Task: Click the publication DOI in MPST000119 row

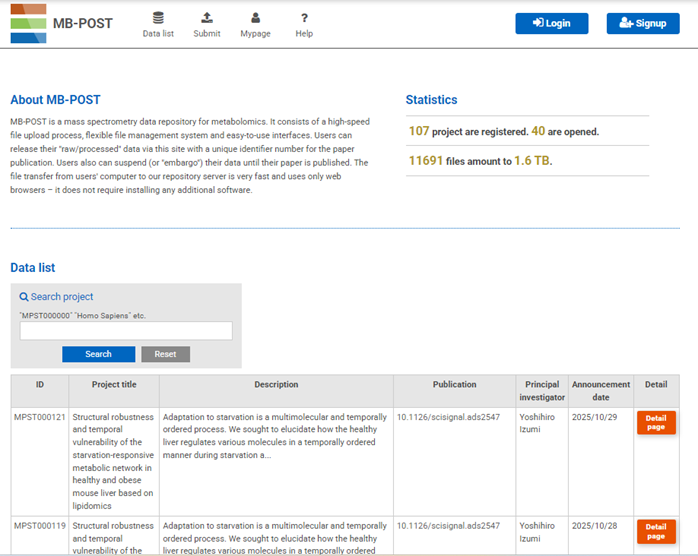Action: 448,526
